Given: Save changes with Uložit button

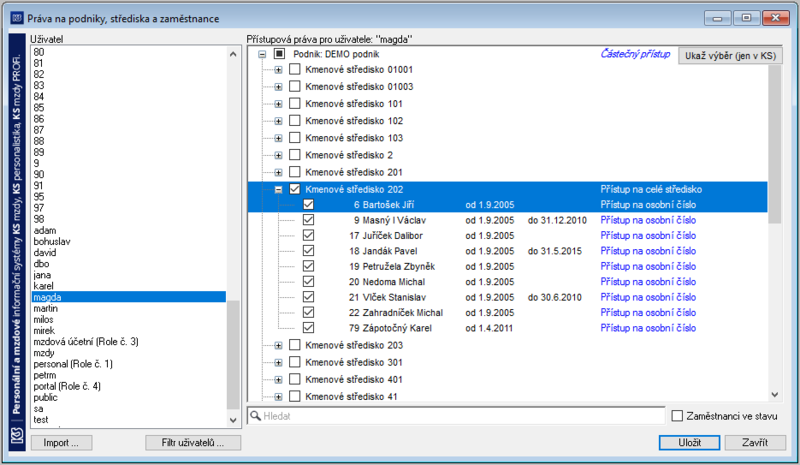Looking at the screenshot, I should click(x=689, y=443).
